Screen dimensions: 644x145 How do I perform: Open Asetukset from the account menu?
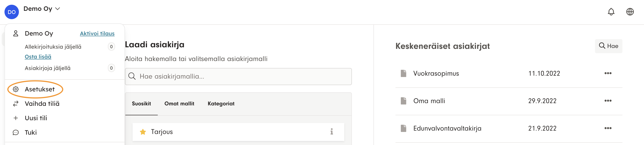coord(40,89)
